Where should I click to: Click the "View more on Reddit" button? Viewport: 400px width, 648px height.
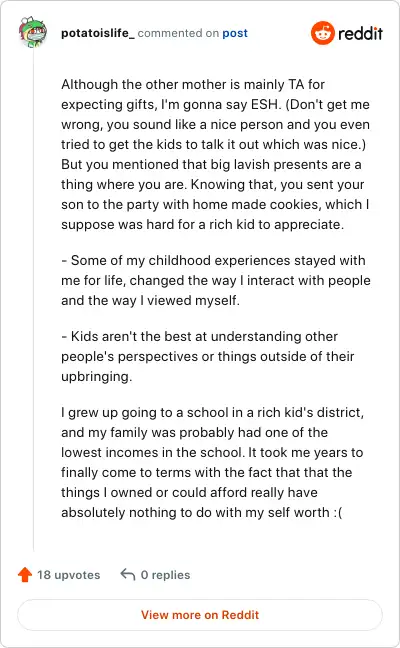click(x=200, y=615)
